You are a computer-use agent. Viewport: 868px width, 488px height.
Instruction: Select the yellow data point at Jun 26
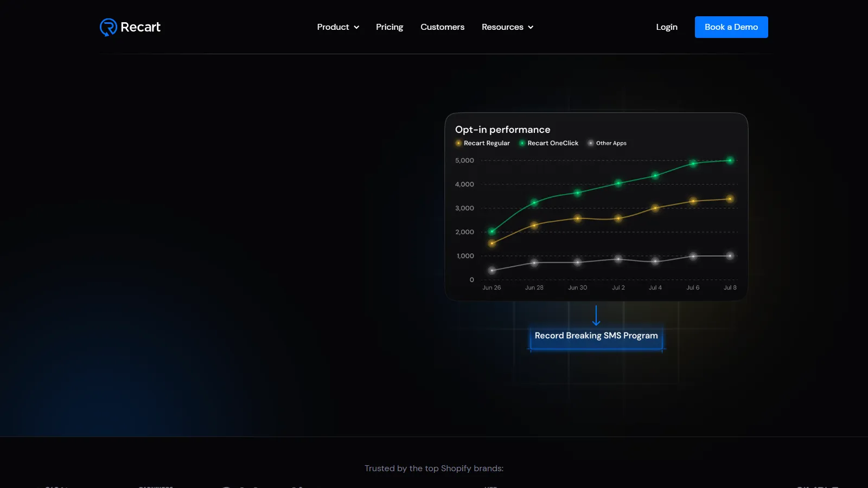tap(492, 243)
